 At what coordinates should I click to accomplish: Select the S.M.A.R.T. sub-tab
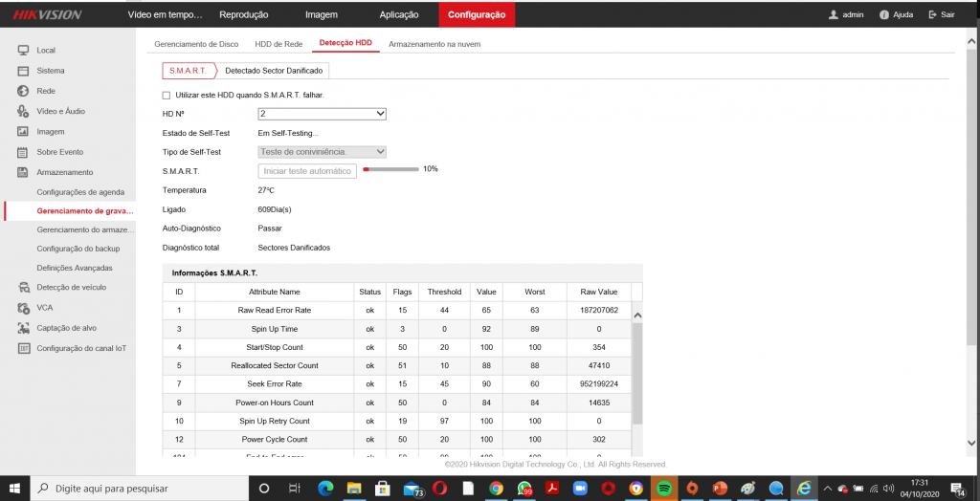(x=189, y=71)
